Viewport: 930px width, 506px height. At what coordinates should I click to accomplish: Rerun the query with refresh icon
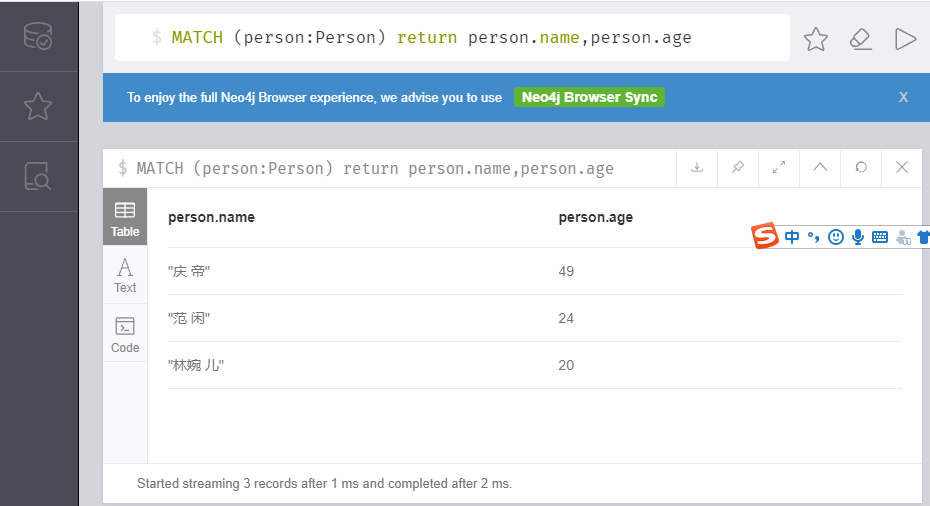[x=861, y=168]
